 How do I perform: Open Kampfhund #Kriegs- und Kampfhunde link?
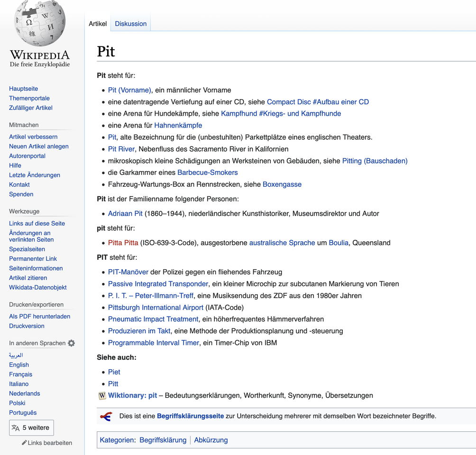pos(281,114)
